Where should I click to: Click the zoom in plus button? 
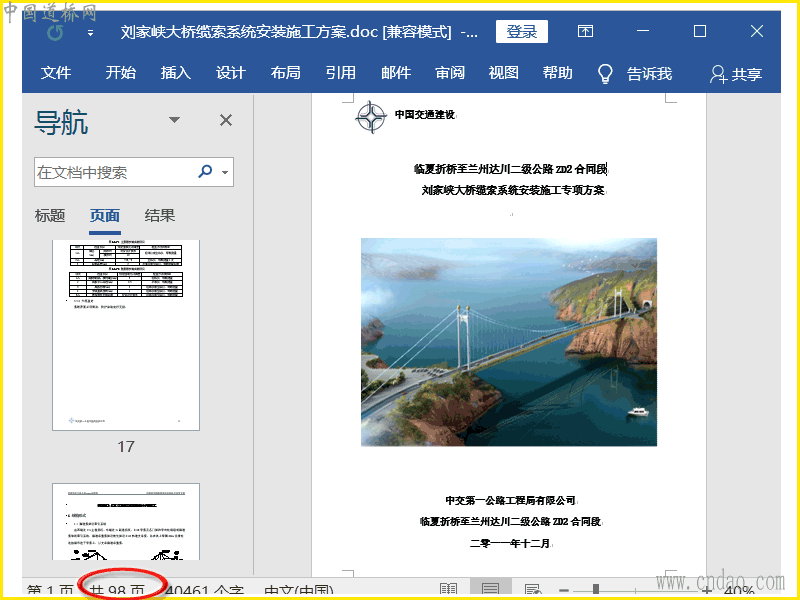708,590
